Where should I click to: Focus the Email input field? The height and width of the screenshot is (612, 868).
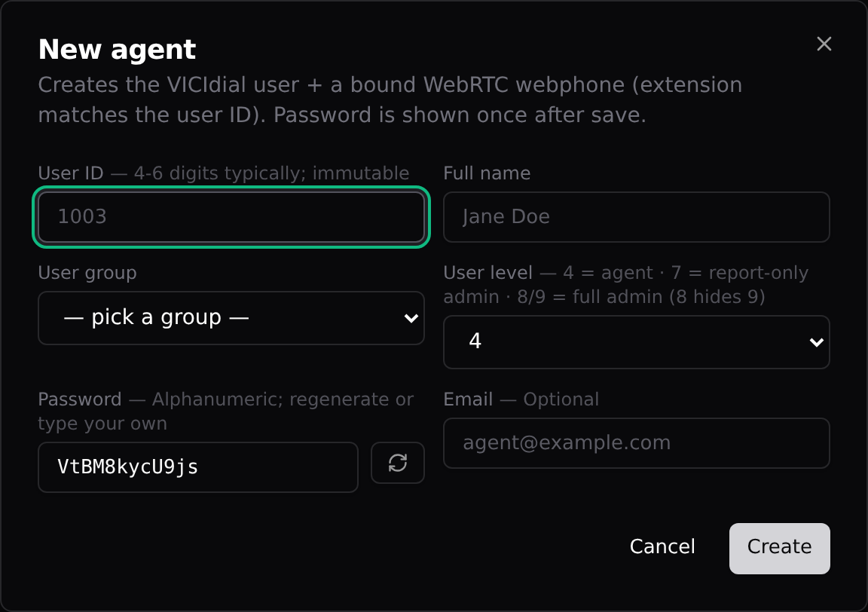[x=637, y=443]
